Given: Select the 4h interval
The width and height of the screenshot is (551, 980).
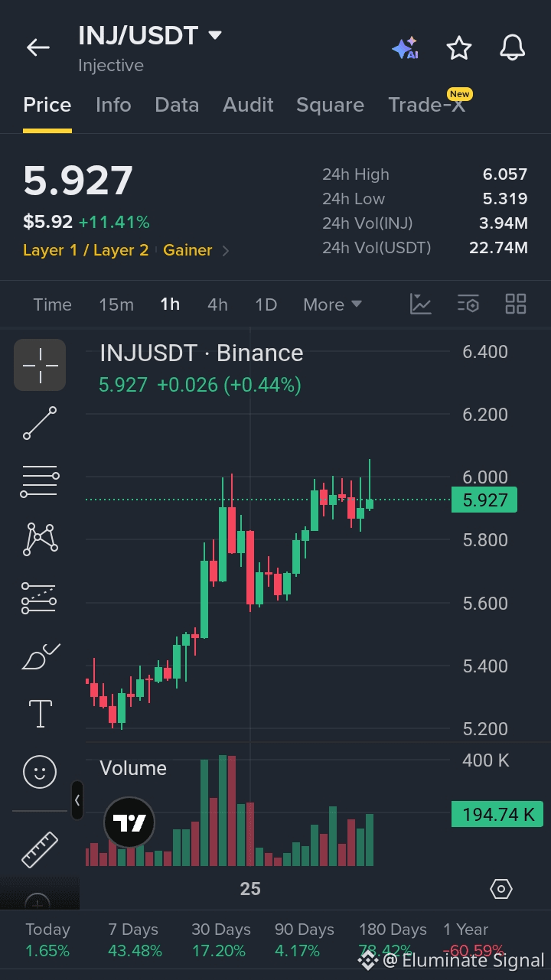Looking at the screenshot, I should click(x=217, y=304).
